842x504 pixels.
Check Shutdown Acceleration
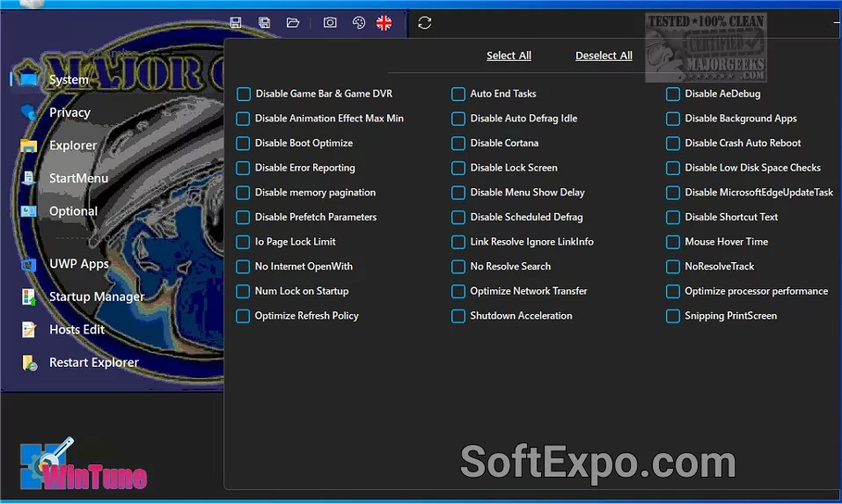click(458, 316)
